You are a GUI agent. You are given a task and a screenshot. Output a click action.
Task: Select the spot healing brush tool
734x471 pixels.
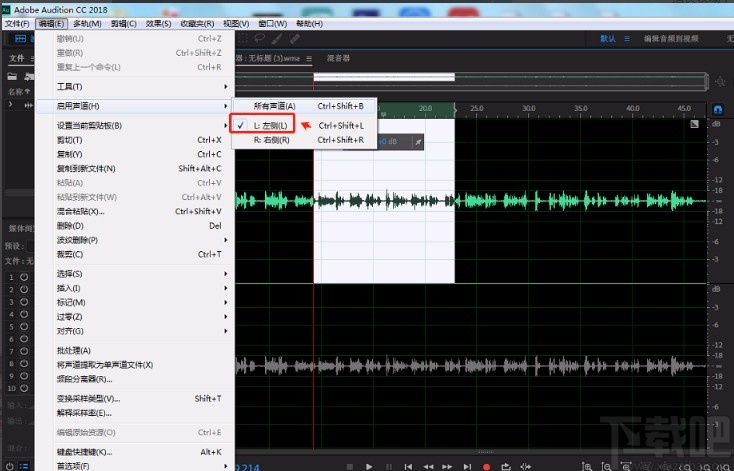[294, 38]
